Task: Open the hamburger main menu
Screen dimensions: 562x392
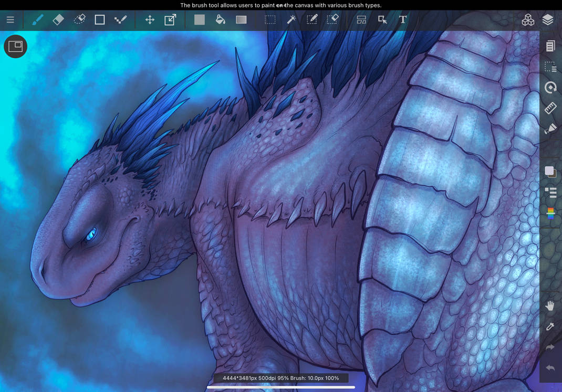Action: (x=10, y=20)
